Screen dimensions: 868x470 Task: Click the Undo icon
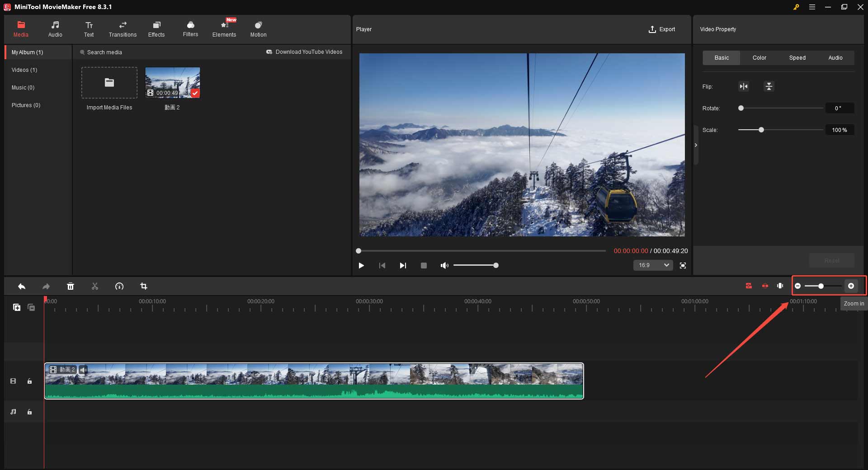pos(21,286)
